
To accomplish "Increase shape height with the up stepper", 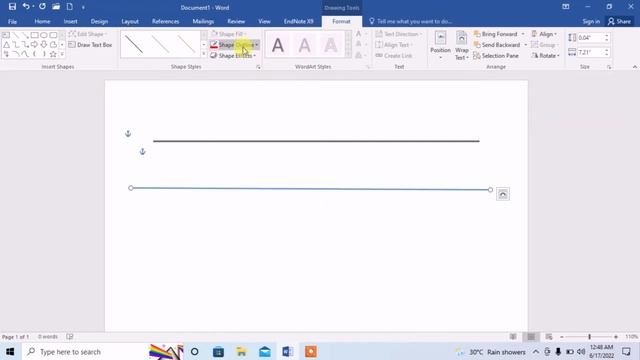I will pos(607,36).
